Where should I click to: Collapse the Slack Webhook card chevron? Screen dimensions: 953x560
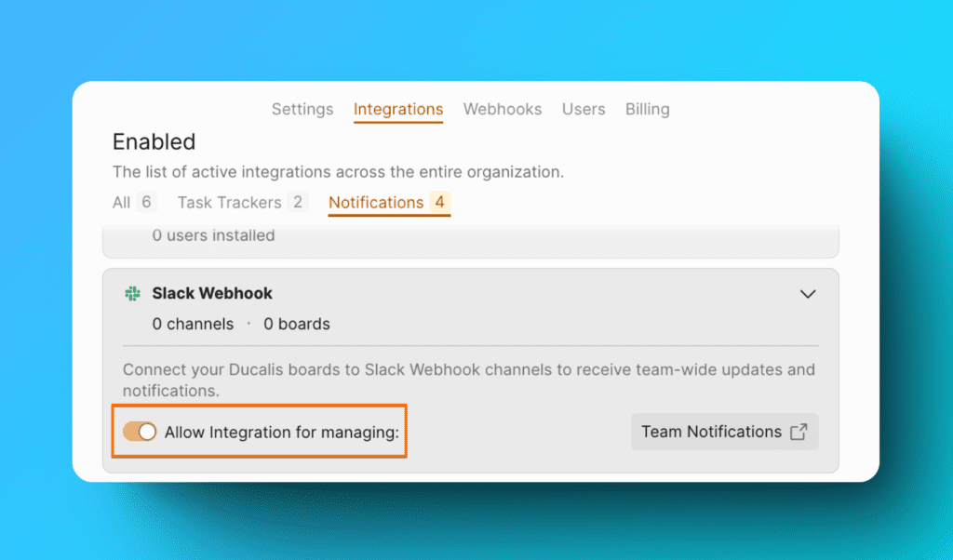(808, 294)
